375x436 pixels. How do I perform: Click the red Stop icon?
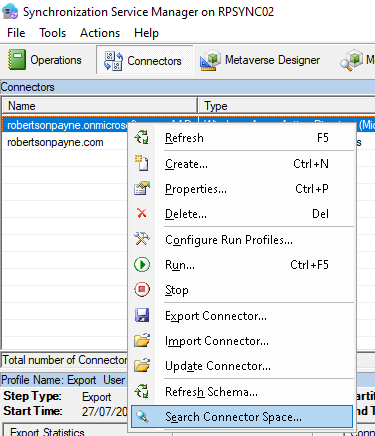click(x=142, y=289)
